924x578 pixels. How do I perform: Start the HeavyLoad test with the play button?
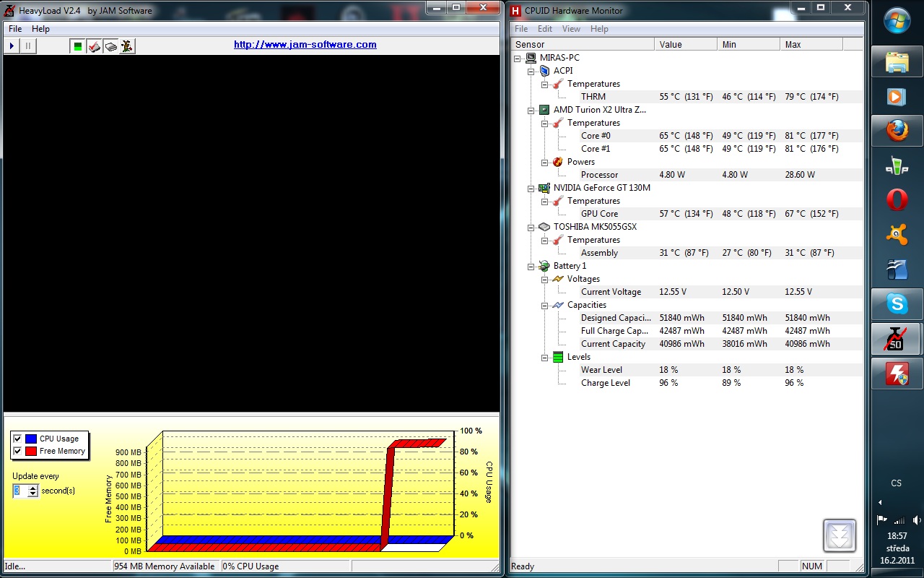coord(12,46)
